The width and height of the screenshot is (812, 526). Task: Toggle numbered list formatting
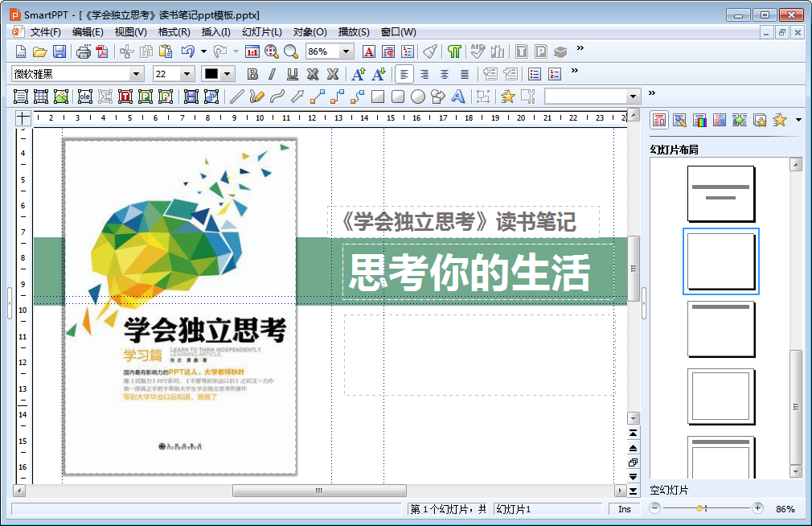(x=555, y=74)
